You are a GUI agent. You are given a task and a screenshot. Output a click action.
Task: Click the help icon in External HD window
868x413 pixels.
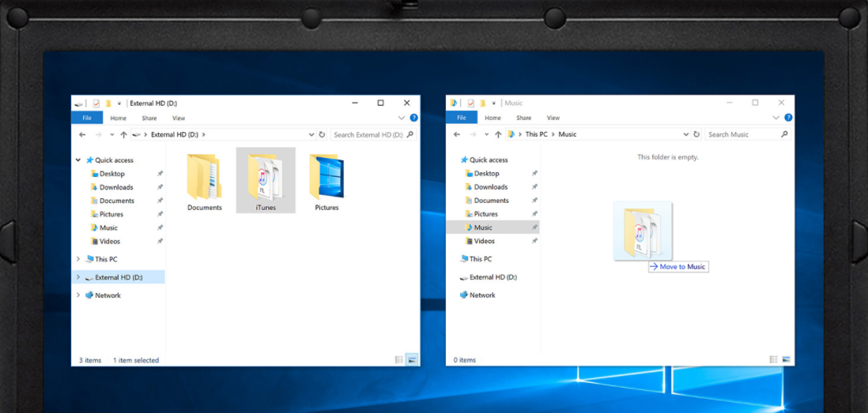(x=413, y=118)
